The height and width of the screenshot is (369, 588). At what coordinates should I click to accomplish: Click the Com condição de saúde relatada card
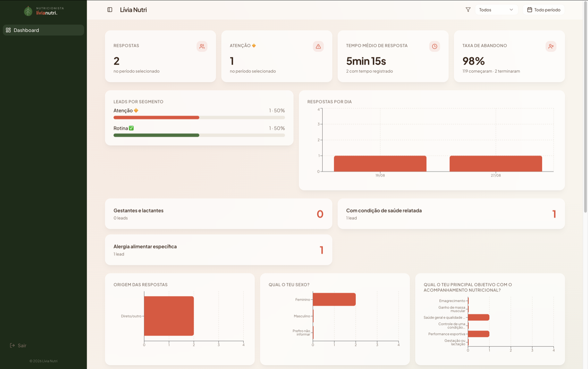(451, 214)
